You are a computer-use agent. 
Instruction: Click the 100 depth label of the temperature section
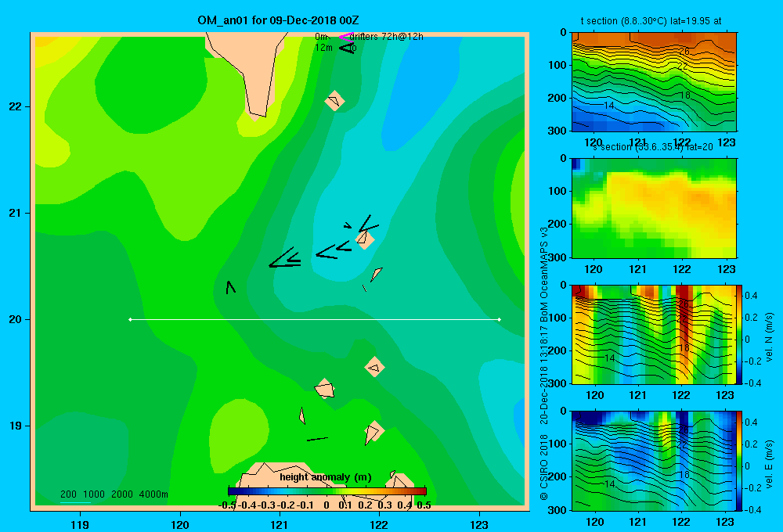[x=557, y=65]
